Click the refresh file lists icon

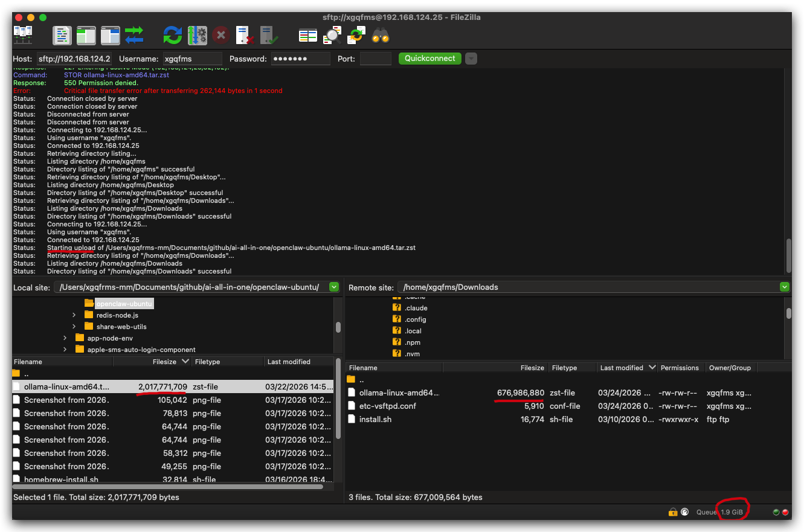(x=173, y=35)
